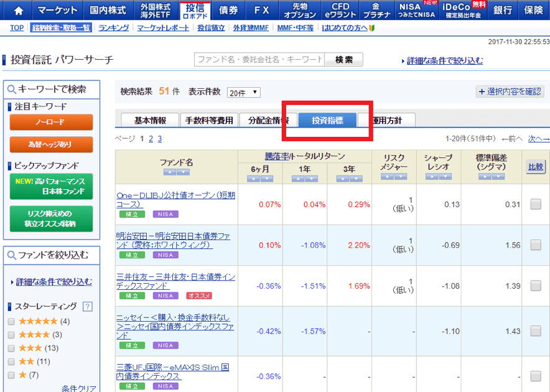Select the 手数料等費用 tab
The height and width of the screenshot is (392, 550).
tap(209, 121)
